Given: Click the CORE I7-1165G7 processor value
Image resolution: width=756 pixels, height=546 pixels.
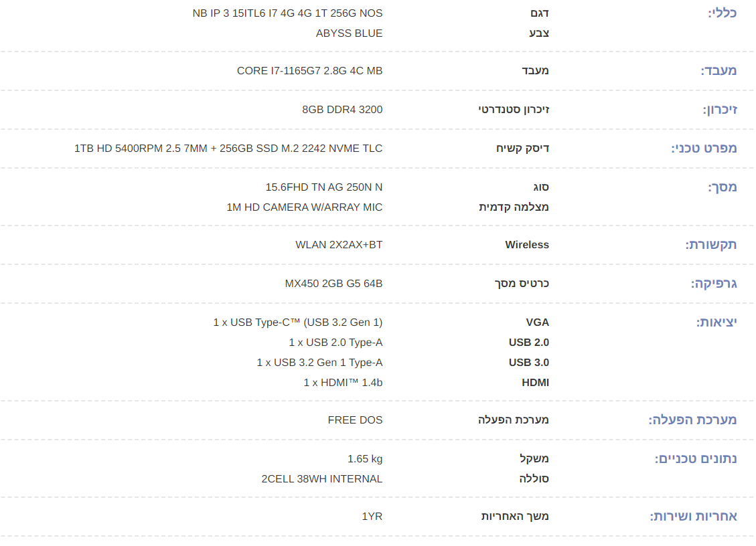Looking at the screenshot, I should pos(309,71).
